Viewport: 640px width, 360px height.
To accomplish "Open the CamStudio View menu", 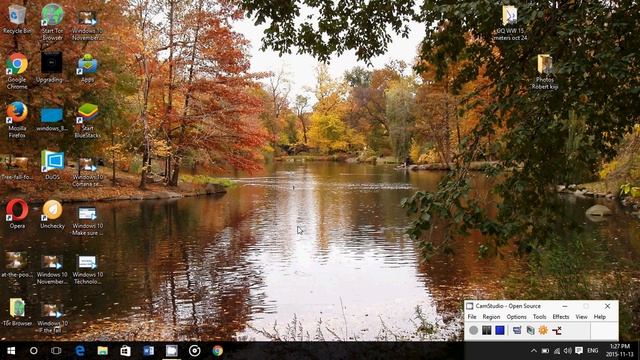I will [x=581, y=317].
